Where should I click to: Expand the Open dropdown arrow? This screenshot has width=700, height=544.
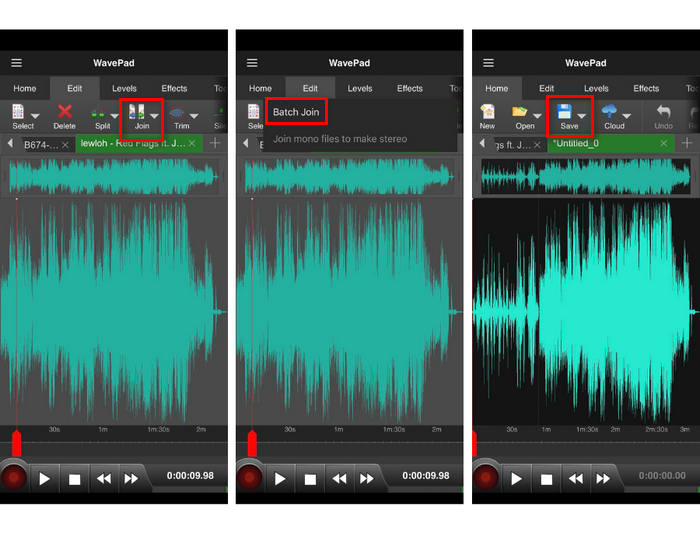538,116
